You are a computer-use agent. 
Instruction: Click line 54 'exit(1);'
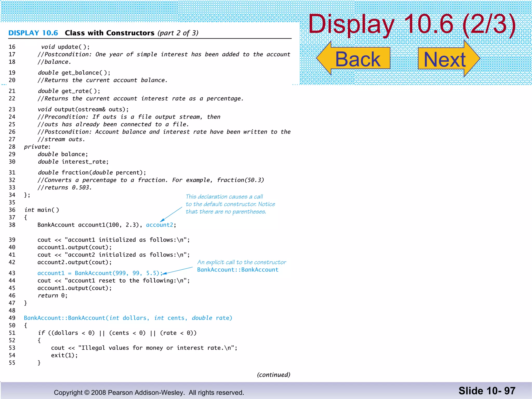click(x=64, y=355)
